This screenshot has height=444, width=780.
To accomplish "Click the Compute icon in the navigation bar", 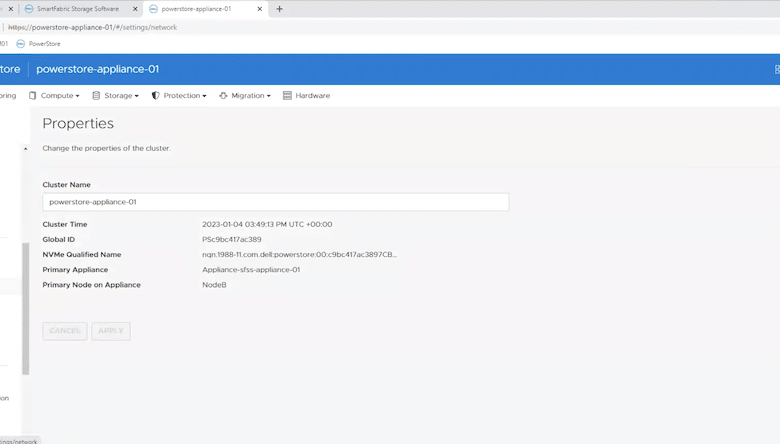I will 32,95.
